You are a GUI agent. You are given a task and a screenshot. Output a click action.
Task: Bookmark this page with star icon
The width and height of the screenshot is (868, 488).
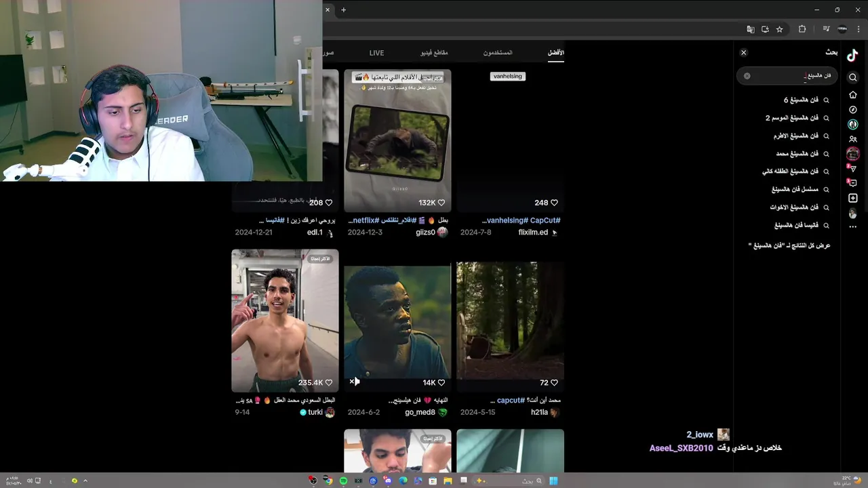pos(780,29)
